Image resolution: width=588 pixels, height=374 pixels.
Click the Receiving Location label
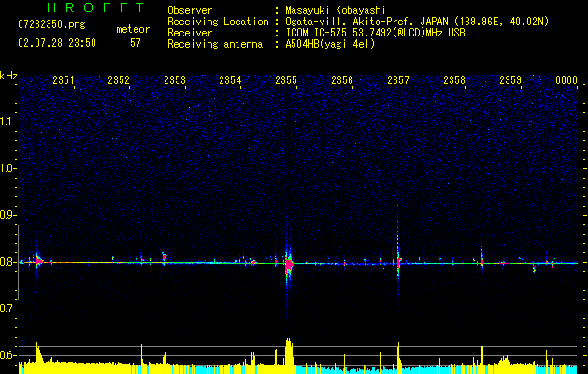pos(218,22)
